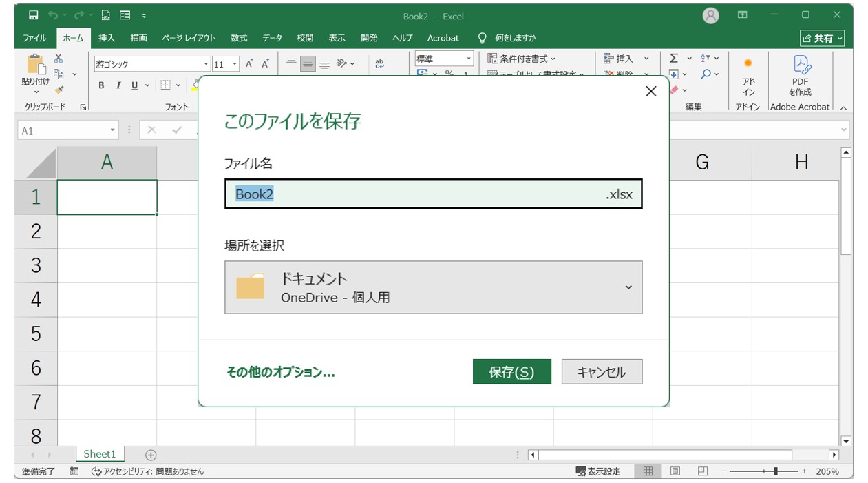This screenshot has width=868, height=483.
Task: Click the 表示設定 display settings button
Action: pos(598,471)
